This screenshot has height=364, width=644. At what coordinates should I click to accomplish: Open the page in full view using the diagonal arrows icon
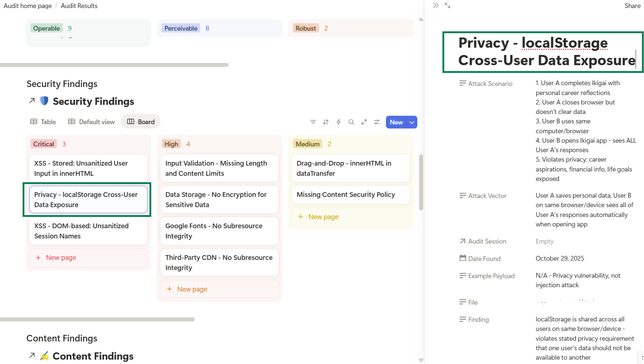tap(448, 5)
